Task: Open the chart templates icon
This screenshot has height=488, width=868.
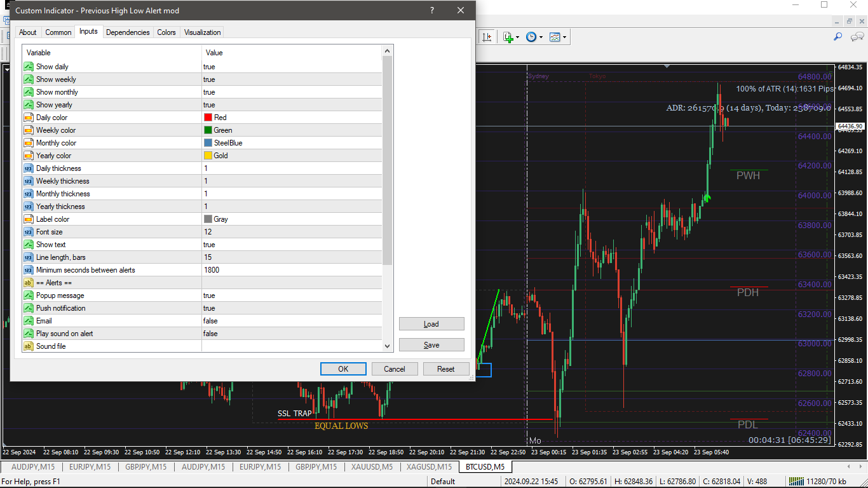Action: pos(555,37)
